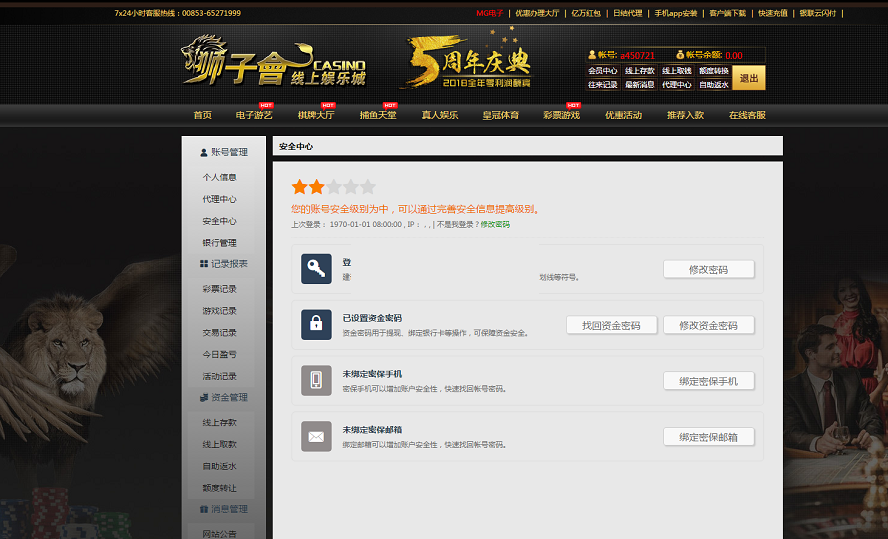Image resolution: width=888 pixels, height=539 pixels.
Task: Click the padlock icon for fund password
Action: (x=316, y=324)
